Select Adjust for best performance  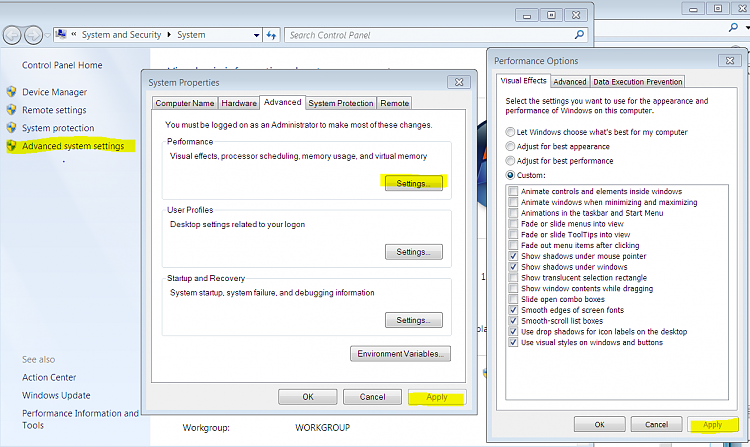(x=510, y=161)
